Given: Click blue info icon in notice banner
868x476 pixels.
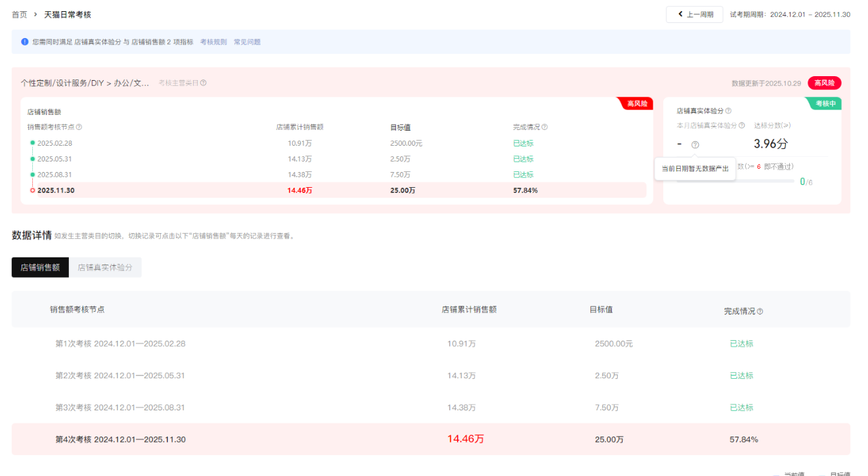Looking at the screenshot, I should 25,41.
